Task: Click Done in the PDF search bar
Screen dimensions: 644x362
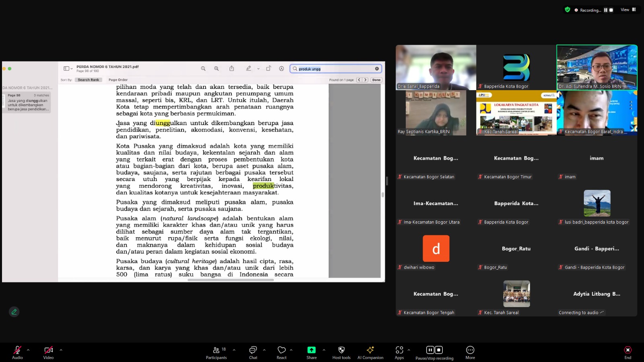Action: [x=376, y=80]
